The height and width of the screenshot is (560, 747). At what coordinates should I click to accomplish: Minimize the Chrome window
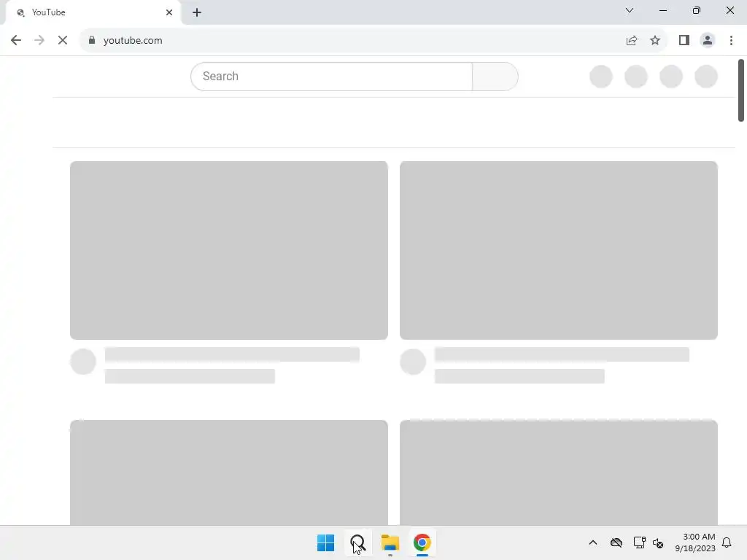pyautogui.click(x=663, y=10)
